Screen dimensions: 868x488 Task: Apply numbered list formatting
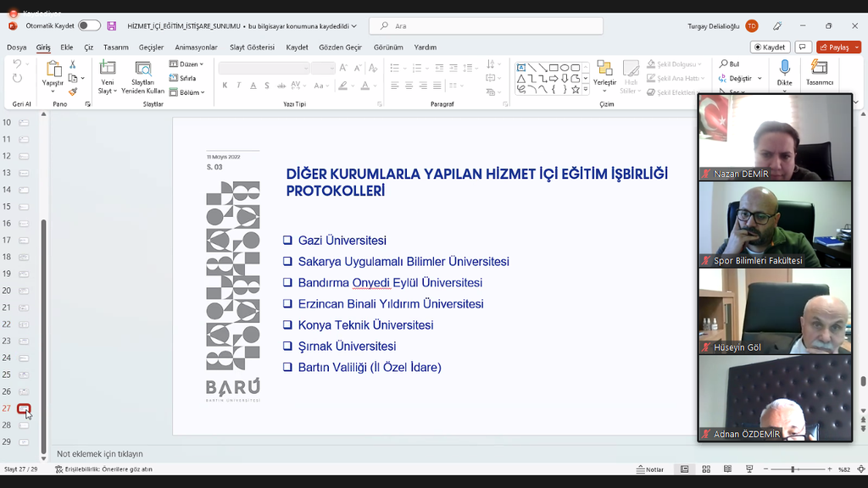[x=417, y=68]
